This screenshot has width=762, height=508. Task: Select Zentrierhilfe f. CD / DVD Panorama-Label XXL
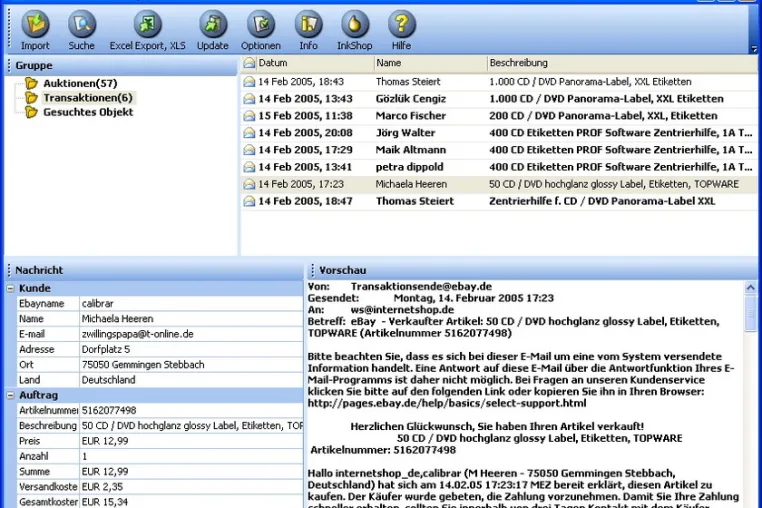click(x=602, y=201)
